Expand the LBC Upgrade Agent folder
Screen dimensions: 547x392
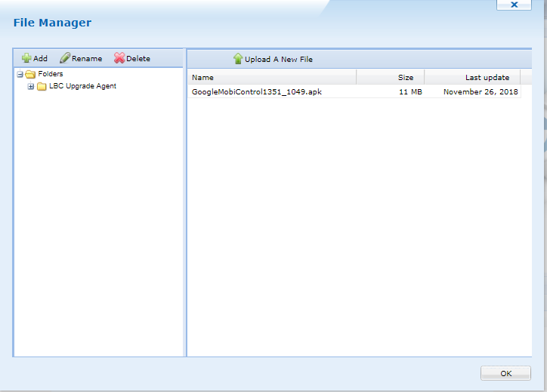31,86
